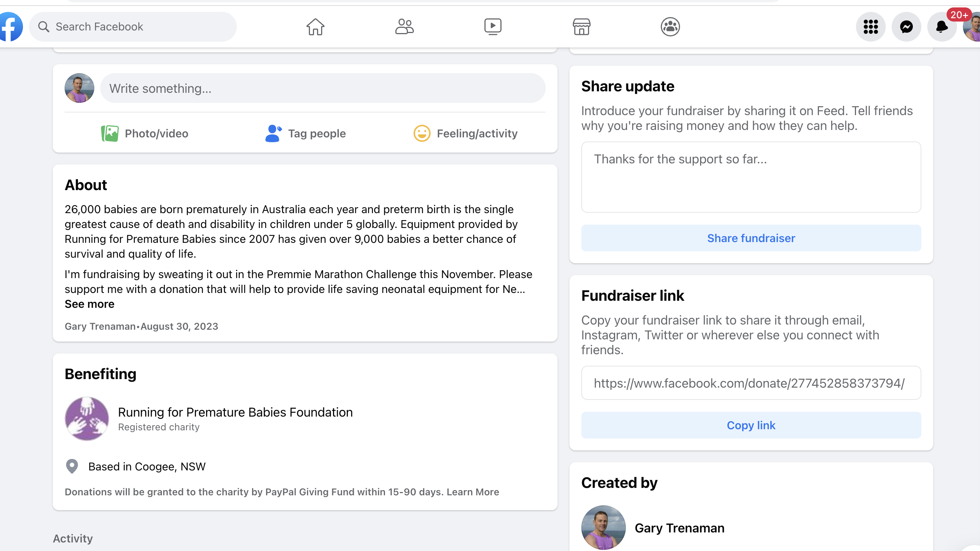Open the account profile picture menu
Viewport: 980px width, 551px height.
click(x=972, y=27)
